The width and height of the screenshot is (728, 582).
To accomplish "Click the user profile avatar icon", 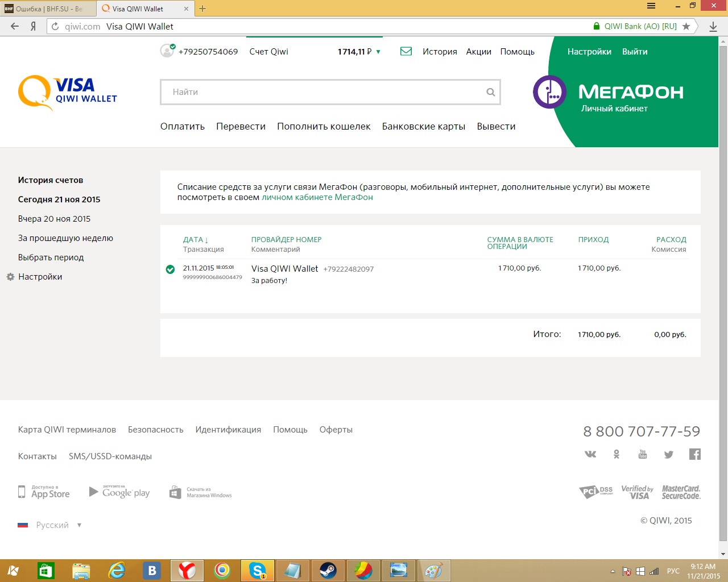I will coord(167,51).
